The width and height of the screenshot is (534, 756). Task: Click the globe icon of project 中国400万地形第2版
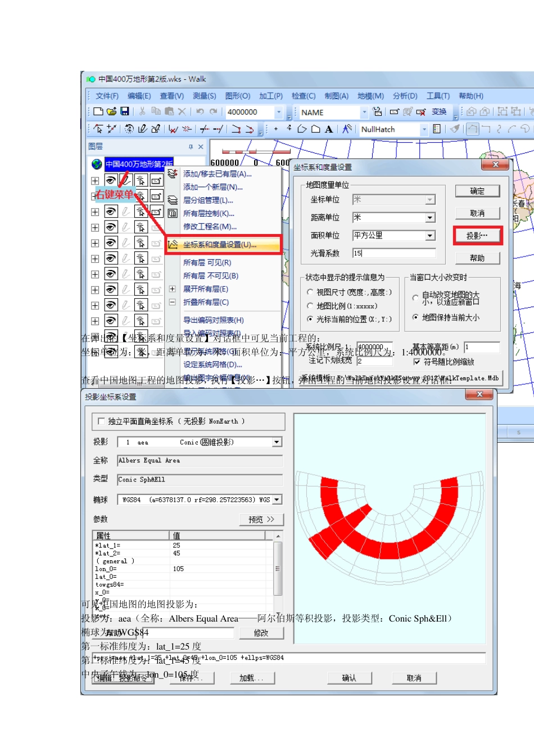[97, 164]
